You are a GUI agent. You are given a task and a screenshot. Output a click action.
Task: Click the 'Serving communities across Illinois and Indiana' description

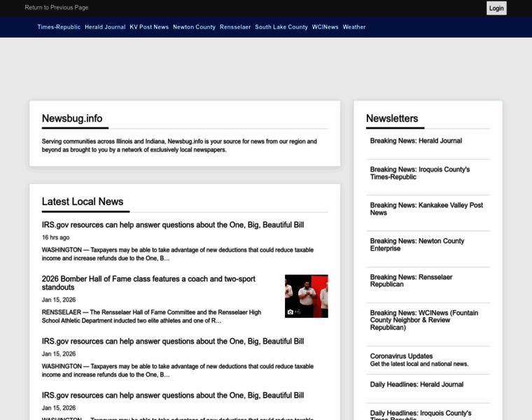[179, 146]
